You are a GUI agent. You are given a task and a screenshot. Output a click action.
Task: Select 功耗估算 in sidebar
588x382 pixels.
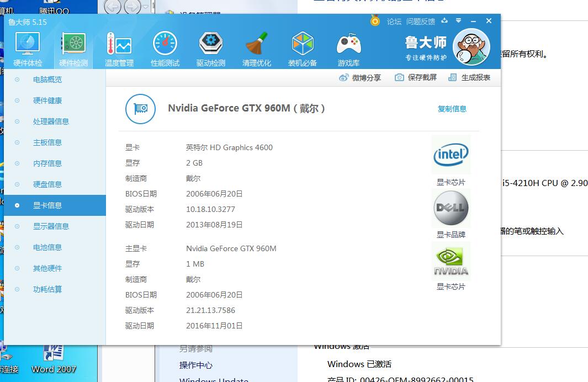tap(55, 289)
